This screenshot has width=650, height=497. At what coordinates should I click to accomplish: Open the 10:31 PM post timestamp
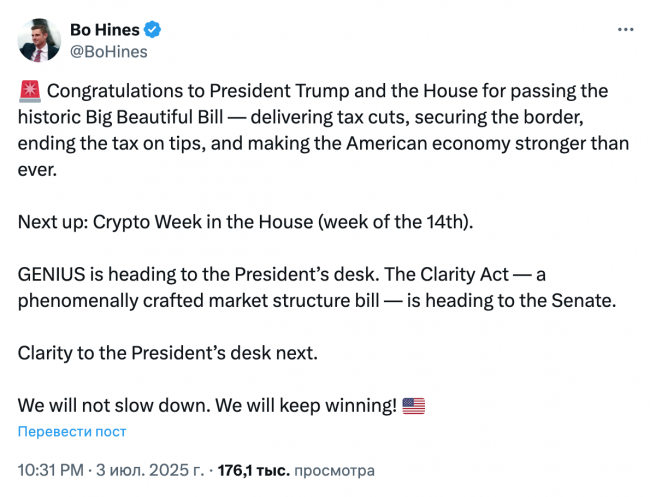click(51, 470)
